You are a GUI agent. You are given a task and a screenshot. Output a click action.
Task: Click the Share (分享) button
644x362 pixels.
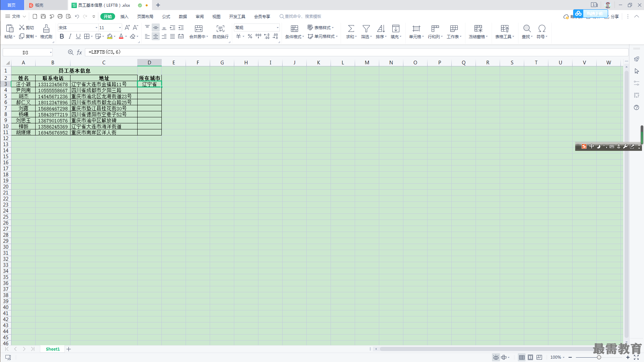pos(612,16)
